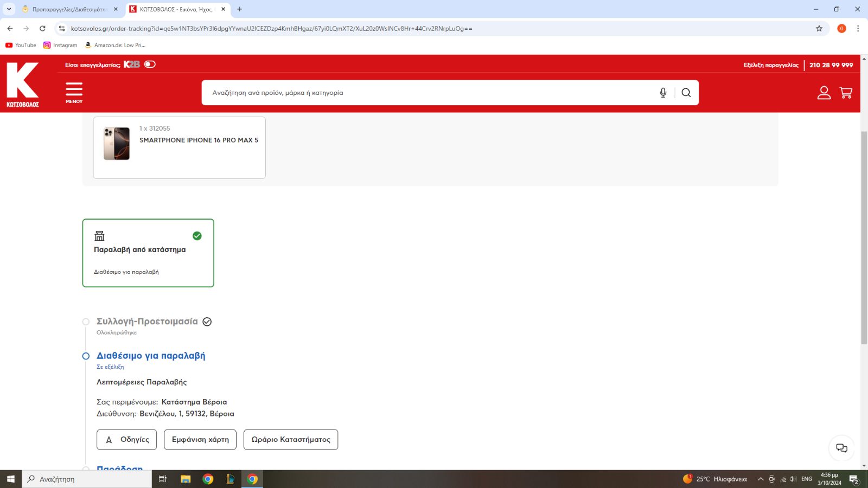Open File Explorer from taskbar
This screenshot has height=488, width=868.
click(186, 479)
